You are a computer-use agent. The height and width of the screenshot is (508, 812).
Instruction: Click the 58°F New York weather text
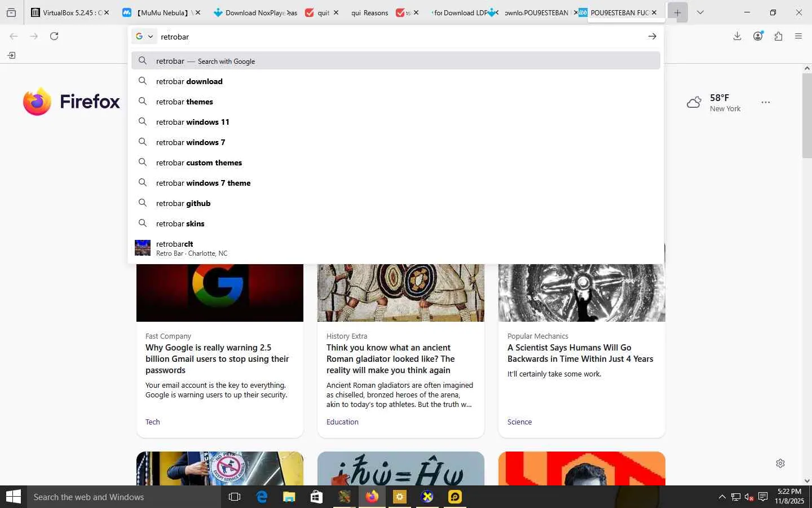[725, 103]
